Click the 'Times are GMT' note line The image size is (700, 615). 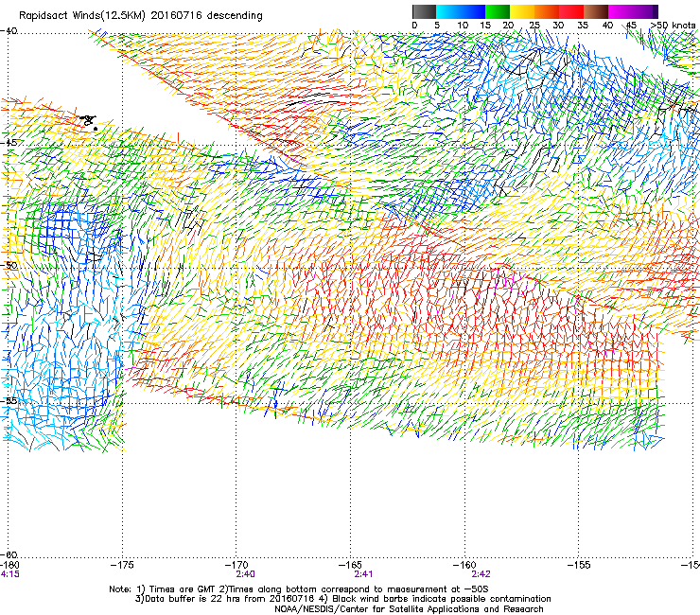tap(299, 589)
